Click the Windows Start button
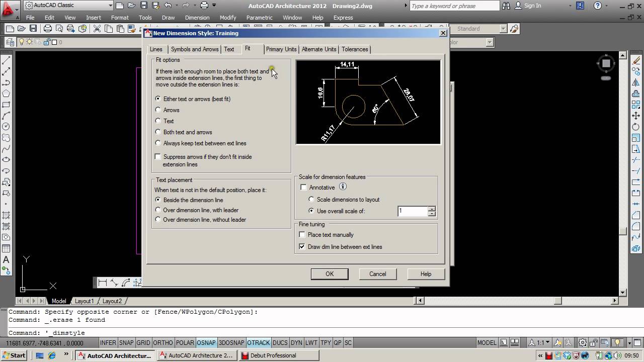 pyautogui.click(x=14, y=355)
